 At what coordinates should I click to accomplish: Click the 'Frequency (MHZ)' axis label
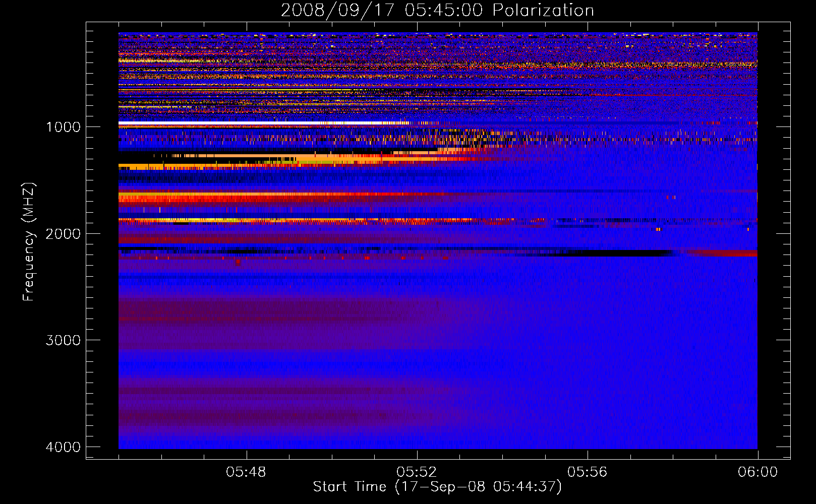29,242
